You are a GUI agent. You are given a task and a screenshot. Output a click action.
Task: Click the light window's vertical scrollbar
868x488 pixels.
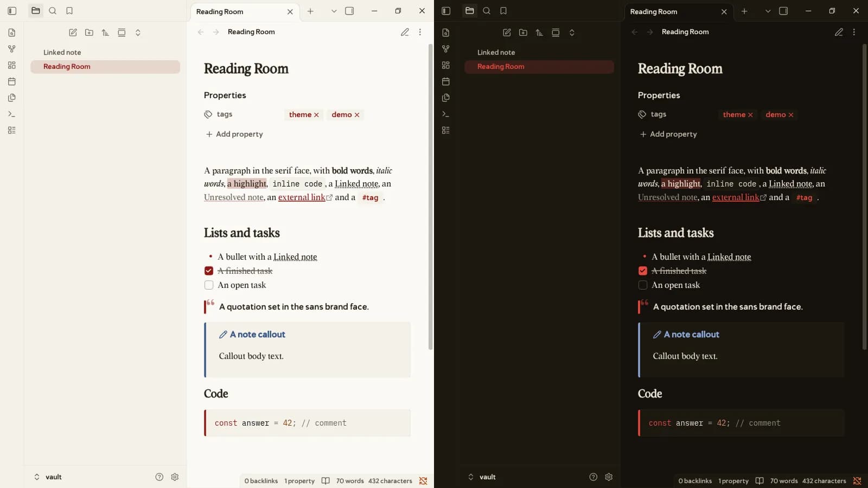point(431,196)
